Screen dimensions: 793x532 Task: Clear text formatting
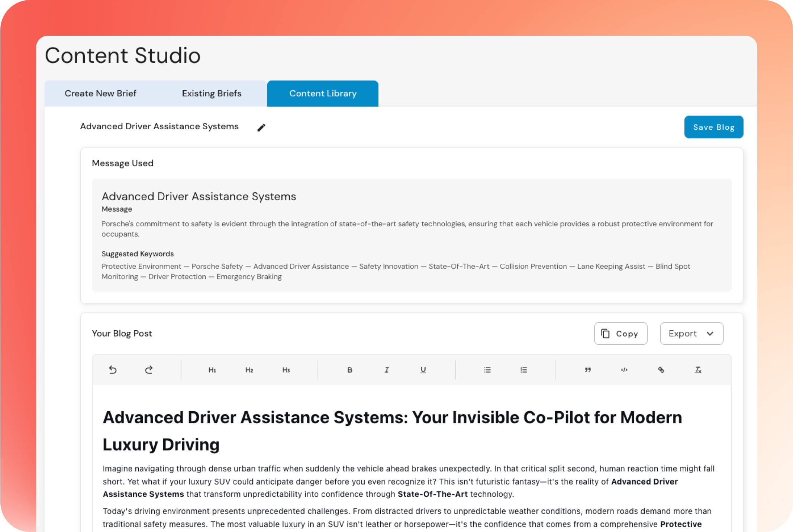click(x=698, y=370)
